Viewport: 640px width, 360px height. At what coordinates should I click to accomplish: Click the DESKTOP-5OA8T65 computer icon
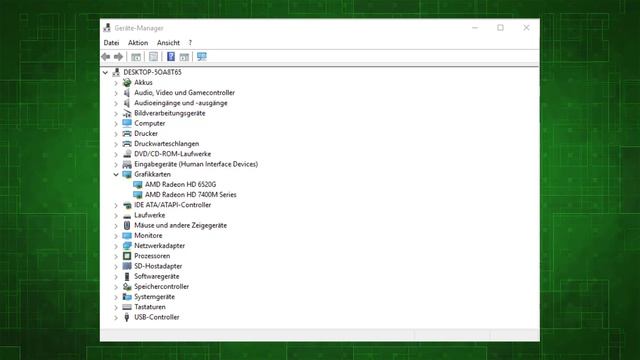pos(116,72)
